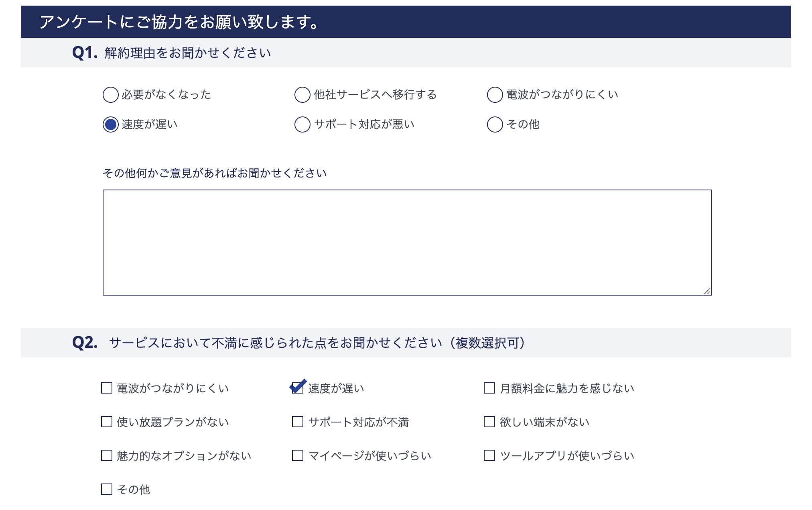Screen dimensions: 812x510
Task: Choose 他社サービスへ移行する as cancellation reason
Action: click(x=302, y=95)
